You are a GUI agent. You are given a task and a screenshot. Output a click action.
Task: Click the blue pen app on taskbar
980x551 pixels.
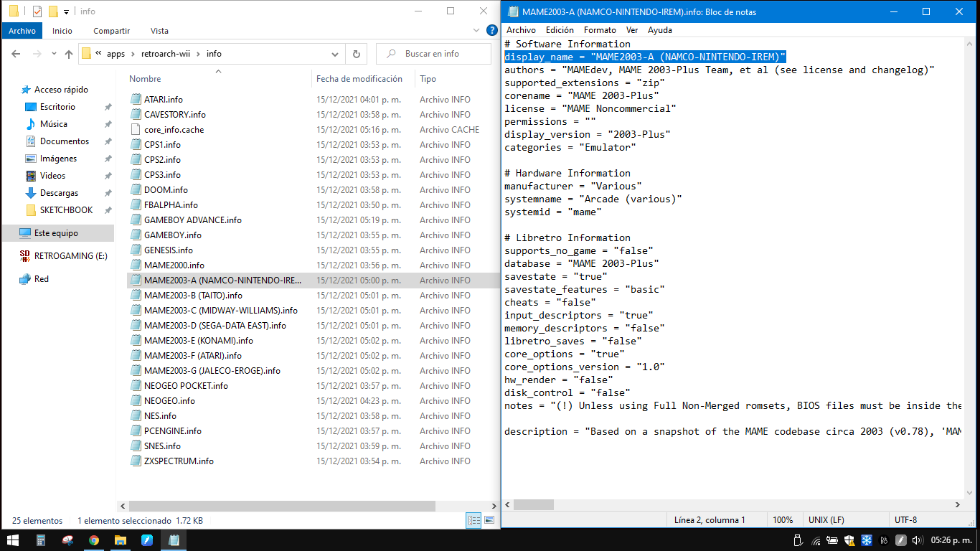coord(147,540)
